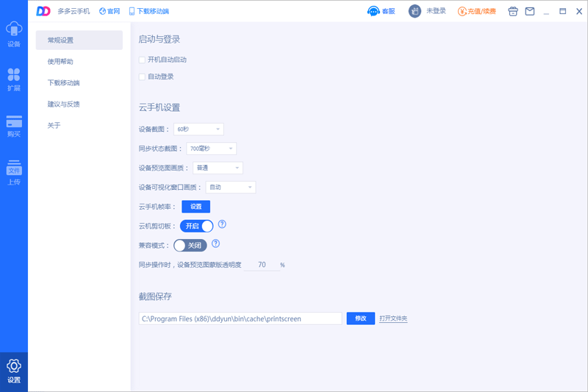Open the 同步状态截图 700毫秒 dropdown
The image size is (588, 392).
(x=211, y=149)
